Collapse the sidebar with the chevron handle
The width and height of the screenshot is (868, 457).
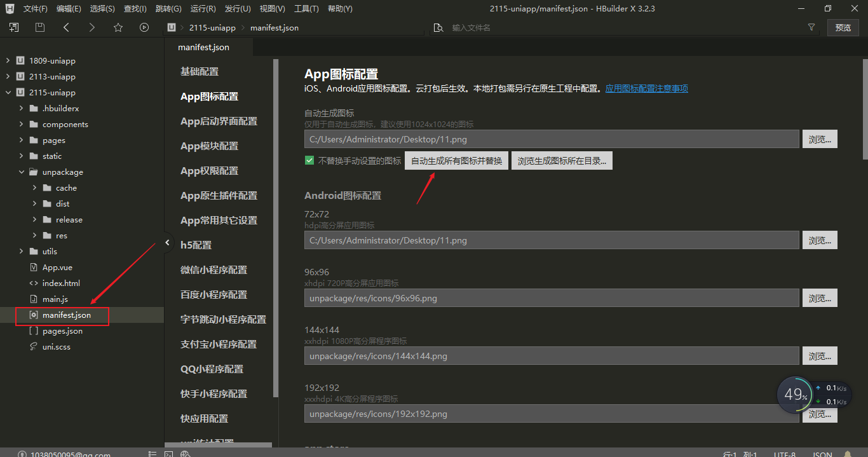[x=167, y=242]
